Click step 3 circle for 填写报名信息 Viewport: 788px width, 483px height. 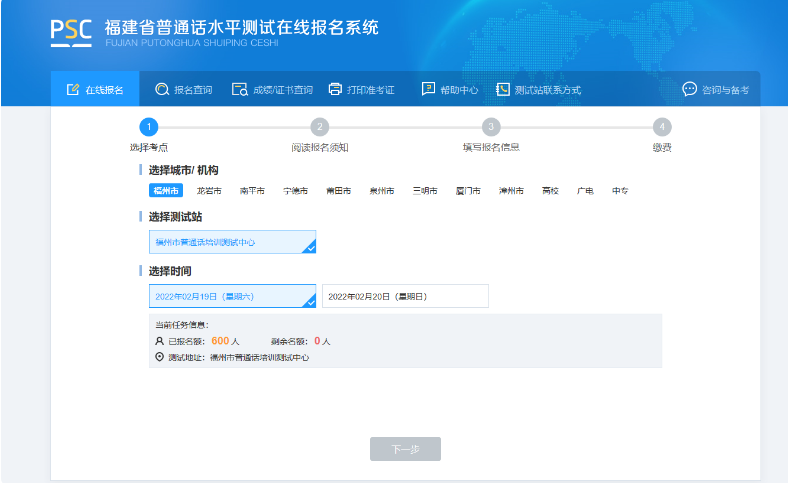490,127
